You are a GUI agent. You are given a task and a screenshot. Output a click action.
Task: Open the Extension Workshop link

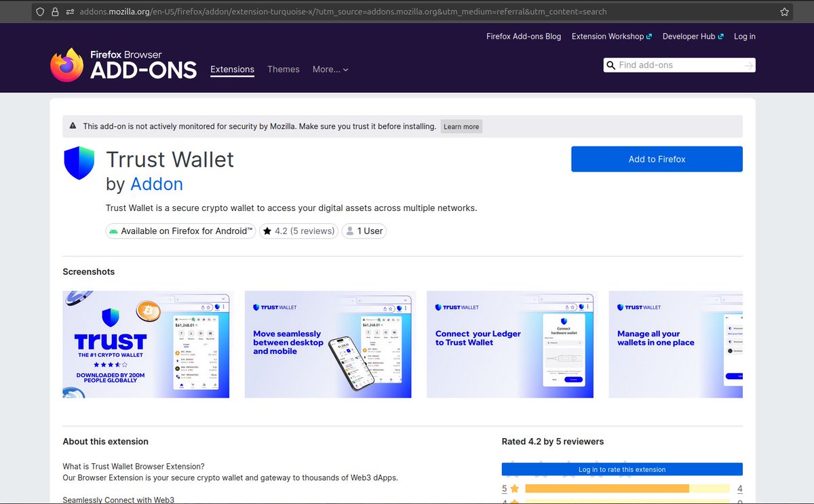(612, 37)
